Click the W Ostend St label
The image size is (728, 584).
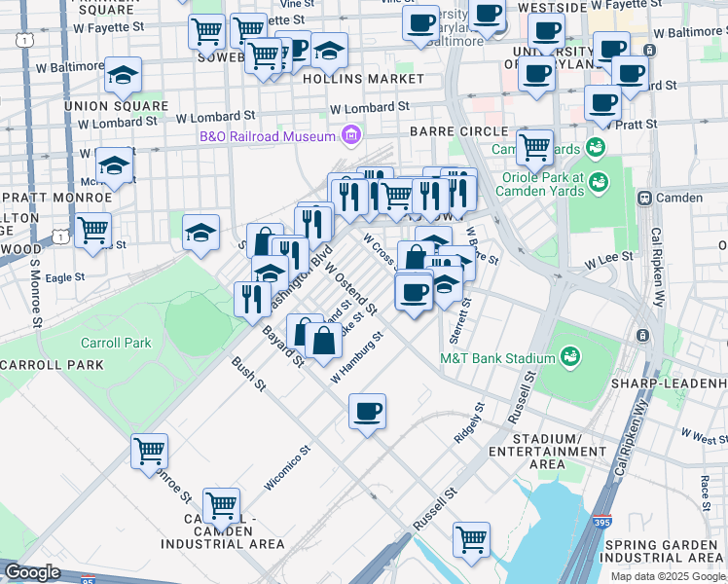351,289
